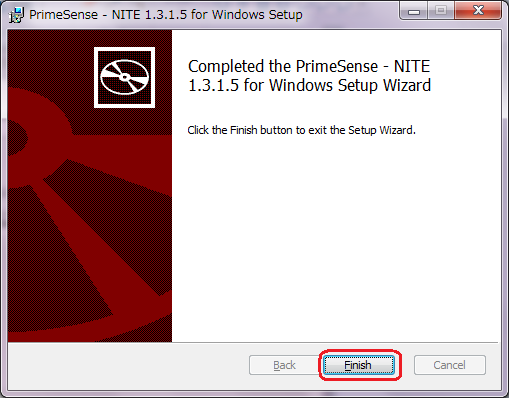Click the 'Click the Finish button to exit' text
The height and width of the screenshot is (398, 509).
pyautogui.click(x=301, y=130)
